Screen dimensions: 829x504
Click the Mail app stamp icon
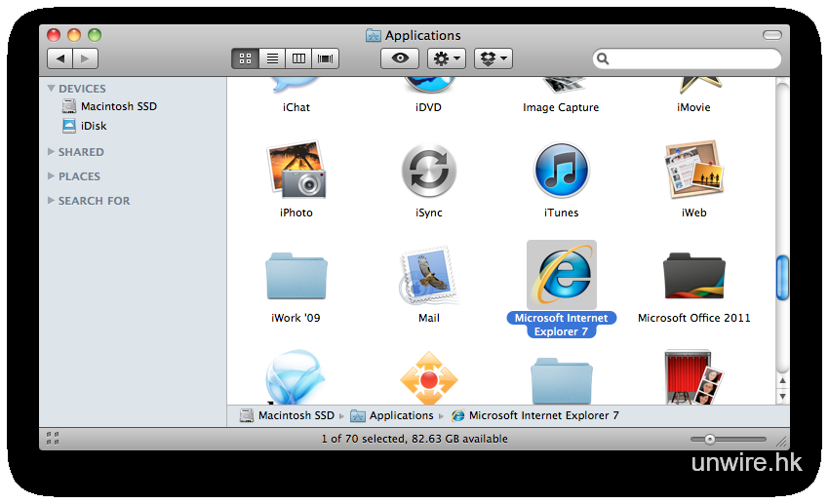tap(428, 276)
